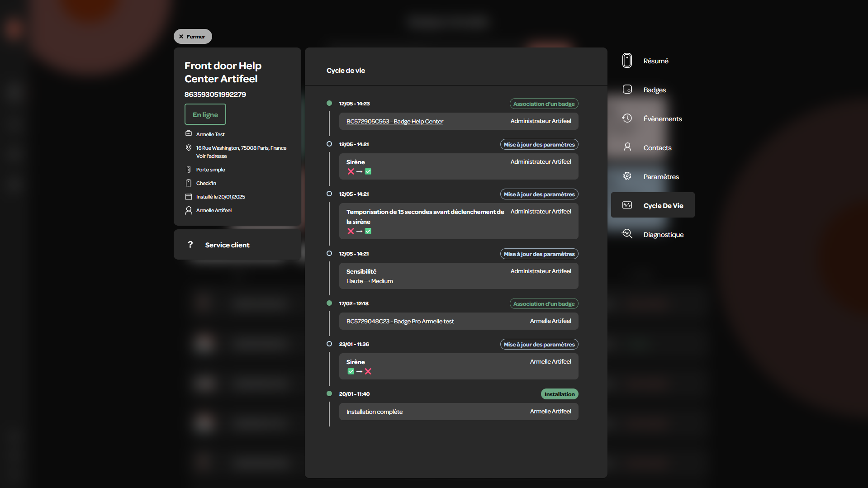Click the Service client question mark icon

point(190,245)
